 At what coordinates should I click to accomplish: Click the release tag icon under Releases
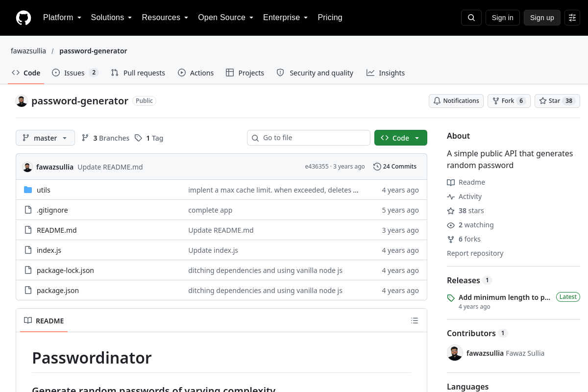point(451,298)
